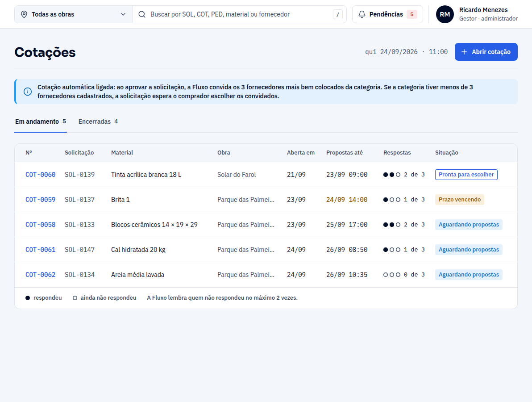Open quotation COT-0058
The height and width of the screenshot is (402, 532).
click(x=40, y=224)
